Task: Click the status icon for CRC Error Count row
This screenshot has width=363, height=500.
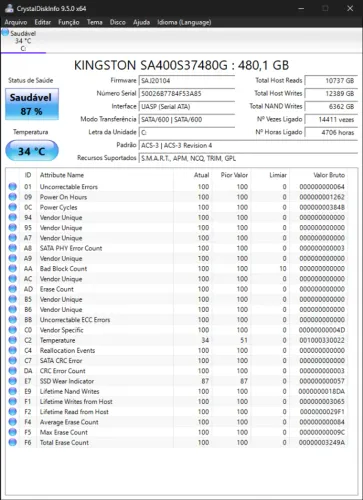Action: (x=13, y=371)
